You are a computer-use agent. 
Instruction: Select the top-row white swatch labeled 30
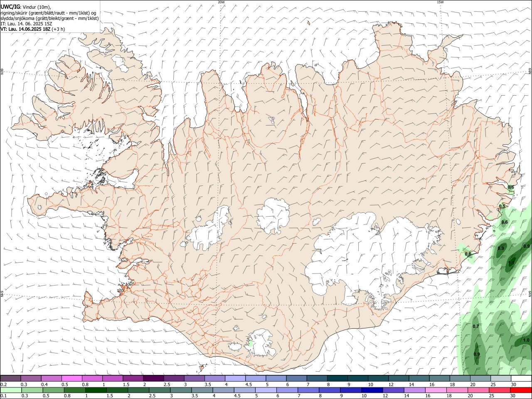522,378
